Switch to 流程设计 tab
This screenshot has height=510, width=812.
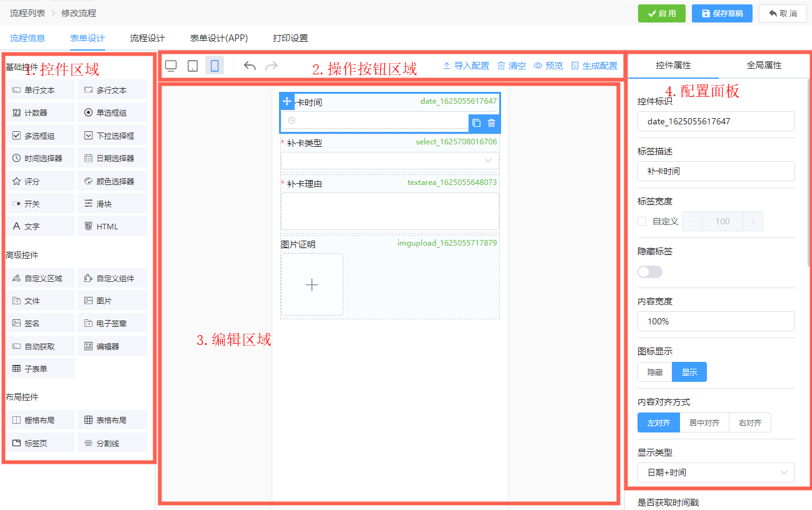148,38
